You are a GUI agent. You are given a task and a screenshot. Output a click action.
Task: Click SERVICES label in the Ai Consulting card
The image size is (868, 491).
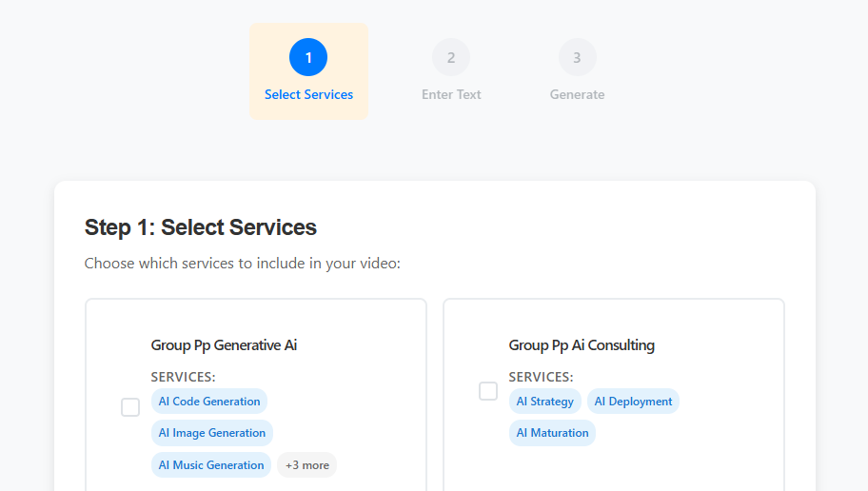[541, 377]
